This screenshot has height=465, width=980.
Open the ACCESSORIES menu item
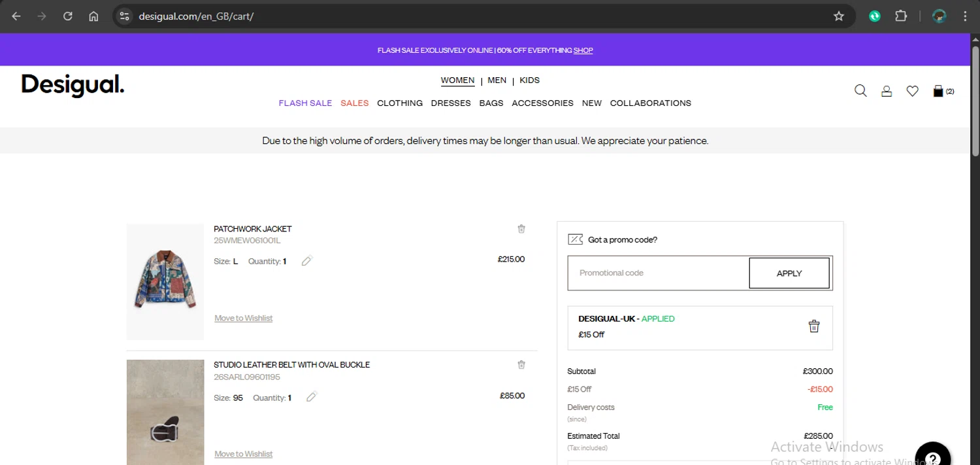542,103
